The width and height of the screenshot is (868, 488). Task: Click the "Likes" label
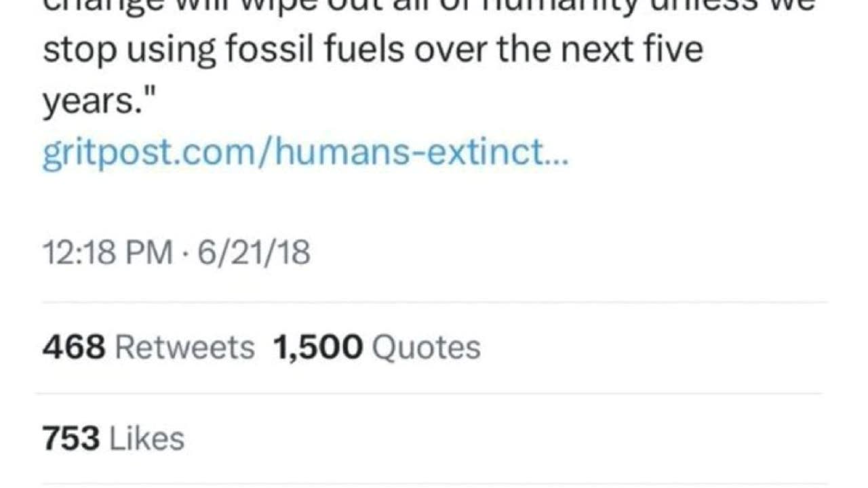pyautogui.click(x=147, y=438)
